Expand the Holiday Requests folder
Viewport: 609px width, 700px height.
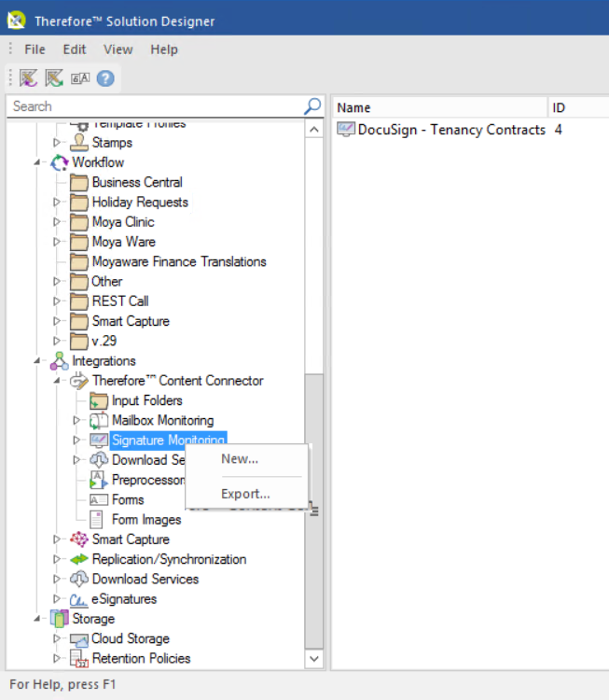[57, 202]
